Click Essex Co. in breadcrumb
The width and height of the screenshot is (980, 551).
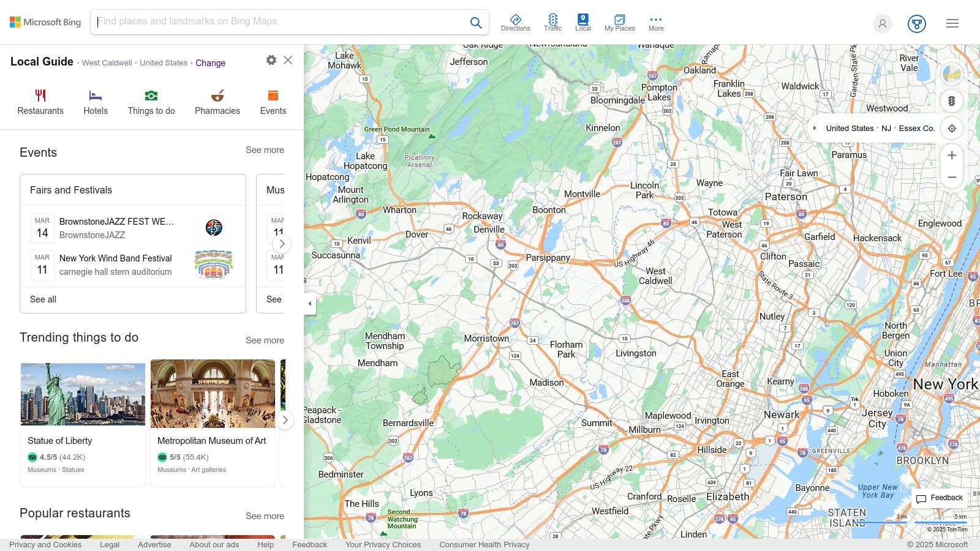pyautogui.click(x=917, y=129)
